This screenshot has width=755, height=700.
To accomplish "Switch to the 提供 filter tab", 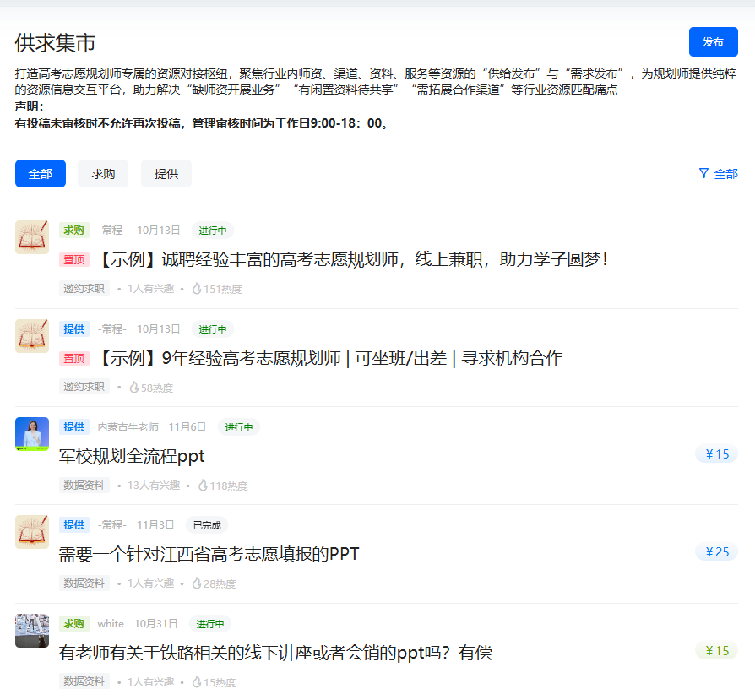I will (166, 173).
